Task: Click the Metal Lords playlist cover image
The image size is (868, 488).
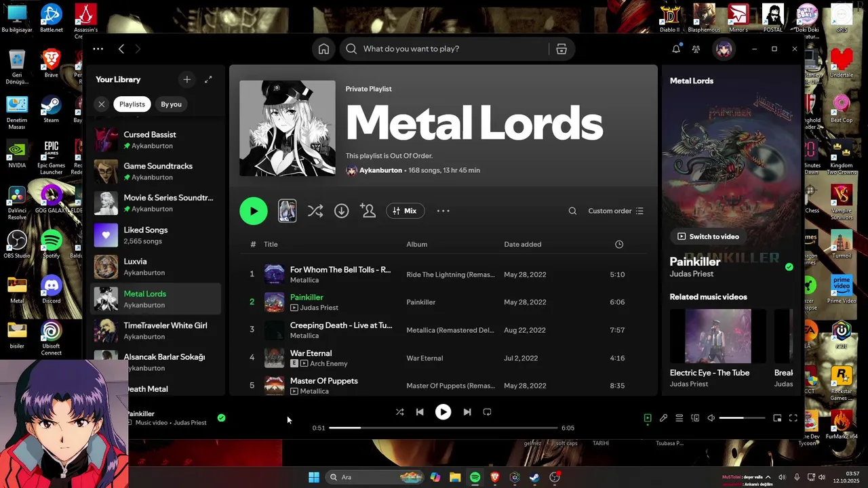Action: pyautogui.click(x=288, y=128)
